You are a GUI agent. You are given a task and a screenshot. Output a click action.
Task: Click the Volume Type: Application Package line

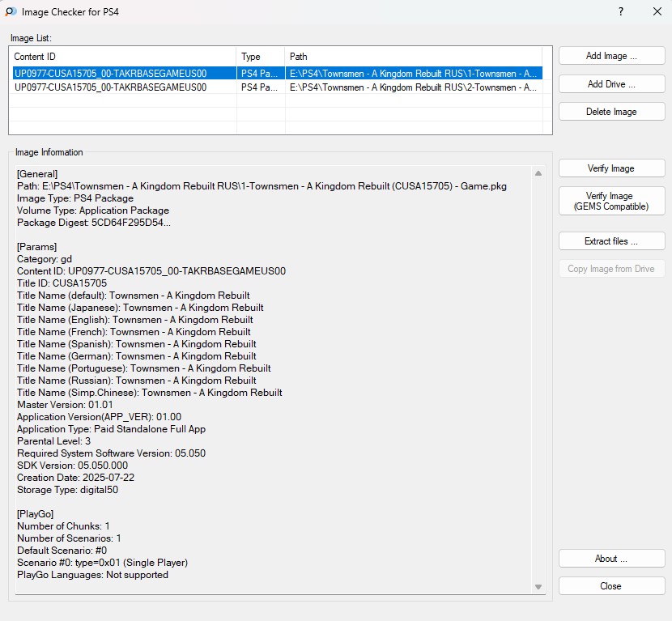(x=93, y=211)
